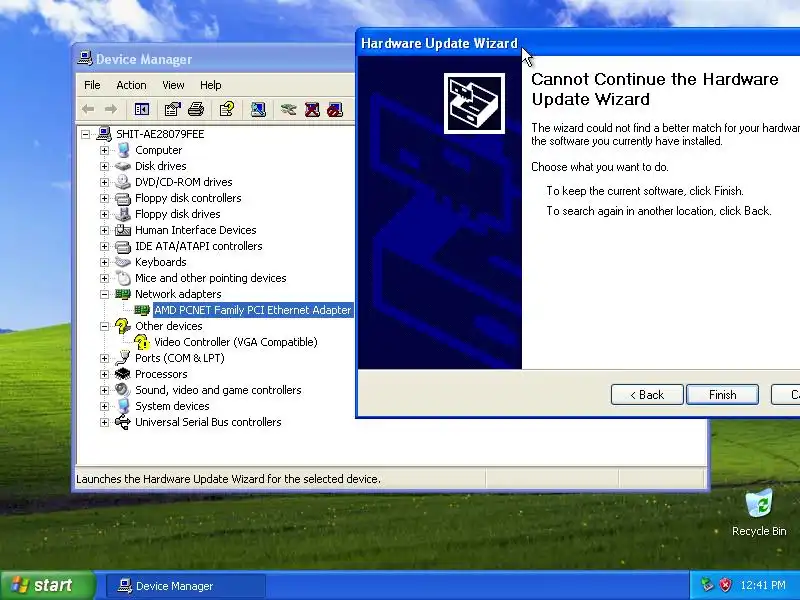Click the 12:41 PM clock
The height and width of the screenshot is (600, 800).
[763, 585]
